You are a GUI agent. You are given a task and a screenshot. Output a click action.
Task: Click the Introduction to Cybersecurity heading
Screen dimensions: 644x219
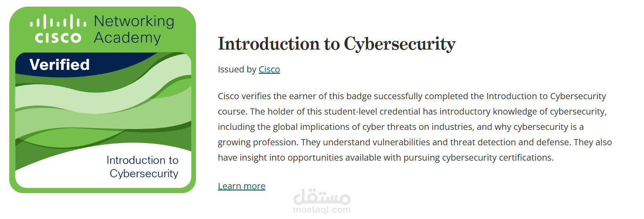[x=336, y=44]
